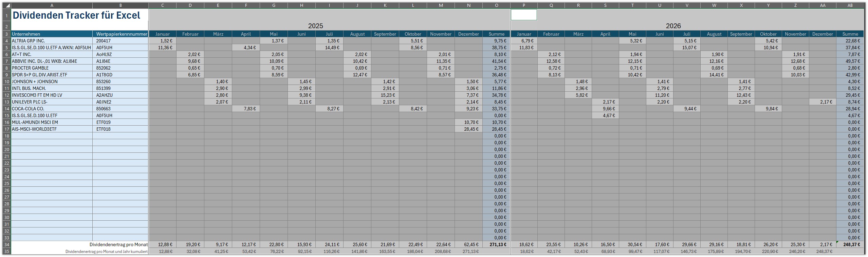Select column header AB
This screenshot has width=868, height=257.
[x=850, y=5]
